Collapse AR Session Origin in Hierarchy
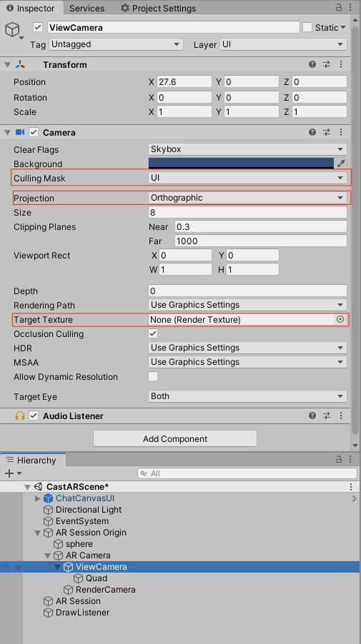This screenshot has width=361, height=644. (x=38, y=533)
